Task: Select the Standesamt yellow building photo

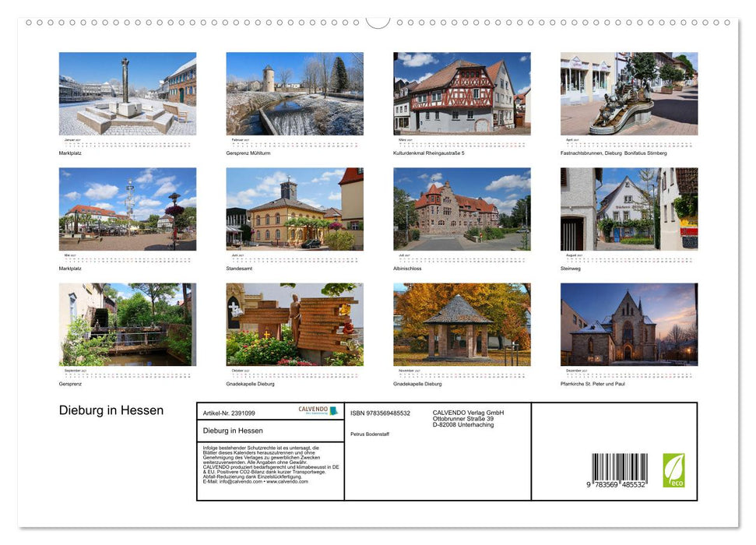Action: pyautogui.click(x=294, y=209)
